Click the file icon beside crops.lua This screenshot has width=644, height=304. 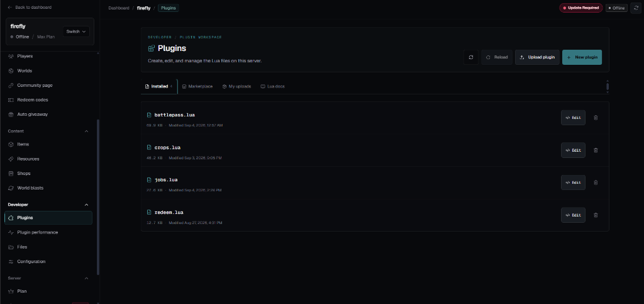pos(150,147)
